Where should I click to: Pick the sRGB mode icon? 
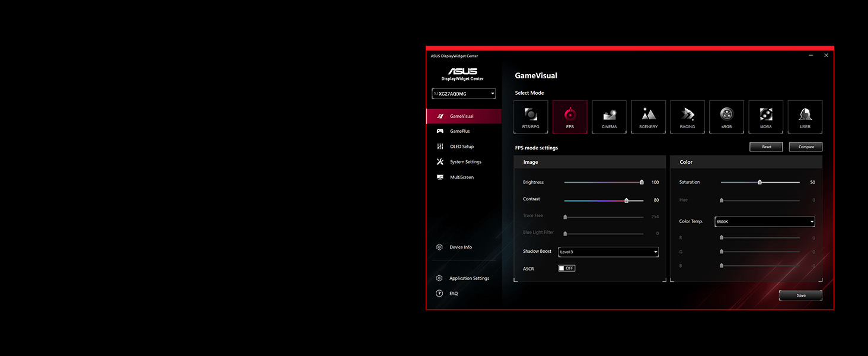click(726, 117)
